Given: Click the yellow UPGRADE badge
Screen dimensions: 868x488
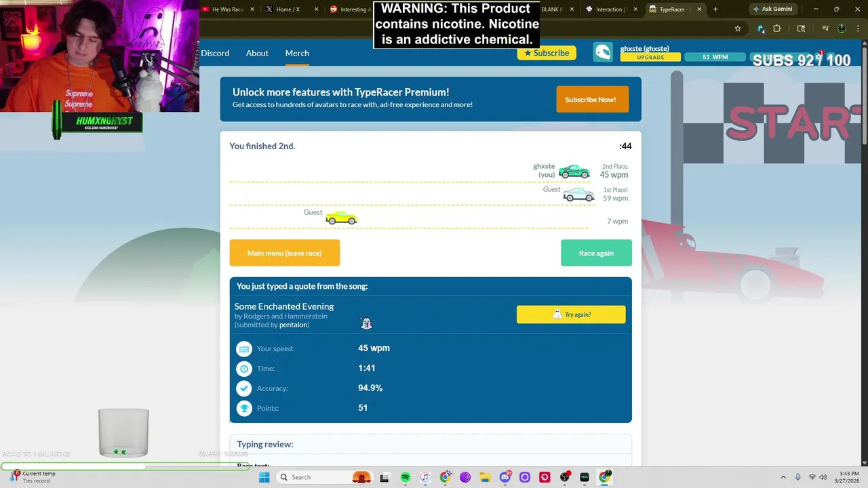Looking at the screenshot, I should tap(650, 58).
